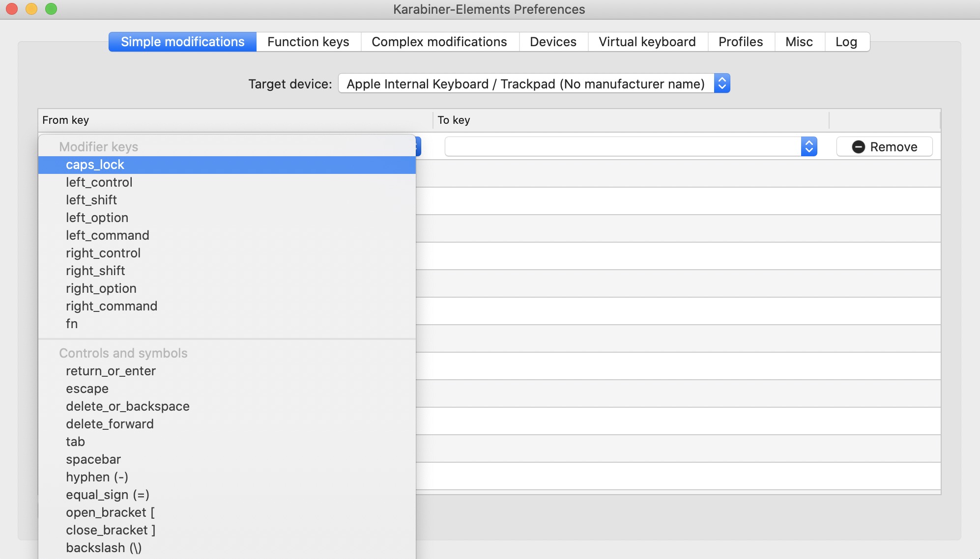Open the Target device dropdown arrows
This screenshot has width=980, height=559.
click(721, 84)
